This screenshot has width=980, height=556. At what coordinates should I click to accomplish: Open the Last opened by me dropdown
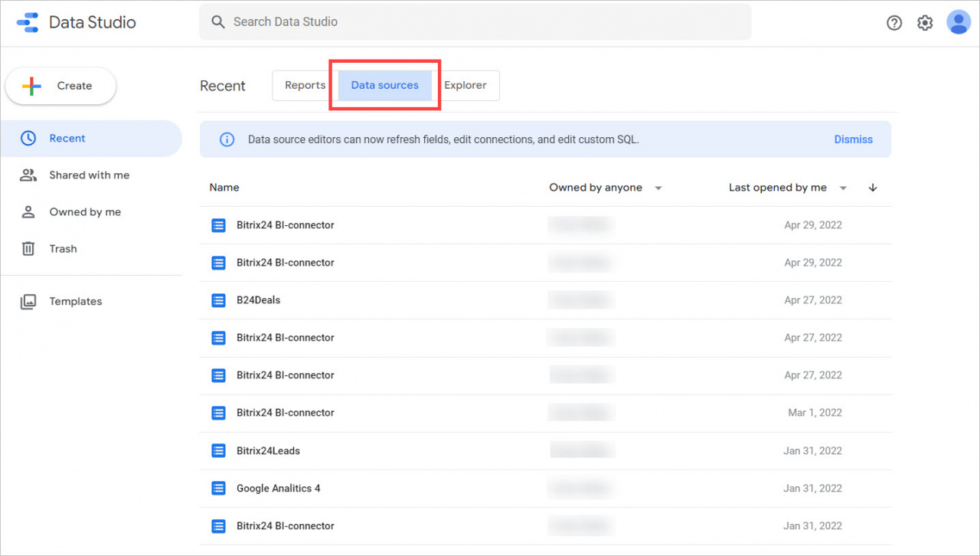788,188
